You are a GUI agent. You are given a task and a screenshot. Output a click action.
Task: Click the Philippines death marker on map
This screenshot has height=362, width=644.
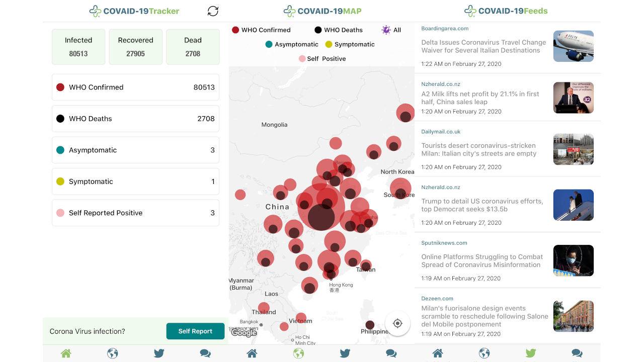click(370, 325)
